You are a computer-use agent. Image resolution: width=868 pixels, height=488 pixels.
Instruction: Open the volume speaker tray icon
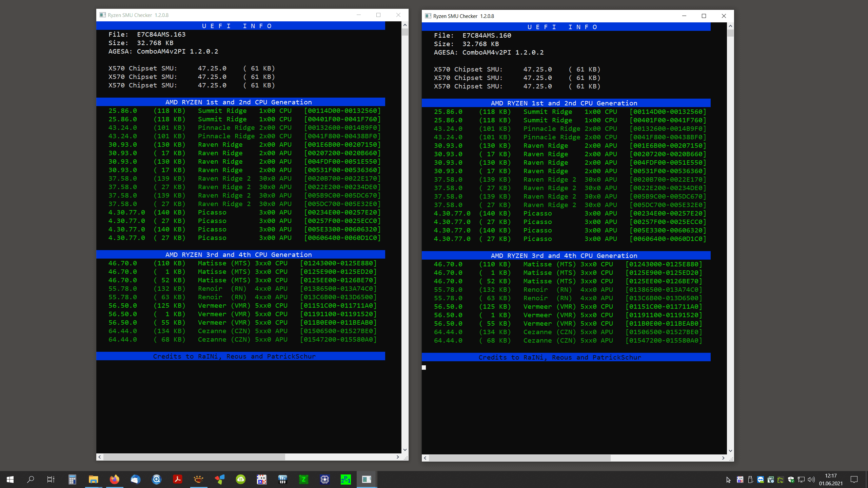tap(811, 480)
